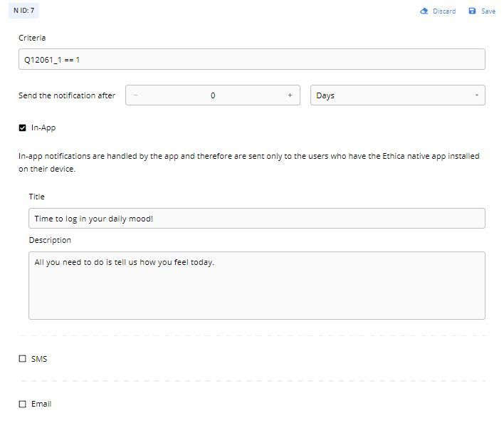Image resolution: width=504 pixels, height=428 pixels.
Task: Click inside the Description text area
Action: click(x=256, y=285)
